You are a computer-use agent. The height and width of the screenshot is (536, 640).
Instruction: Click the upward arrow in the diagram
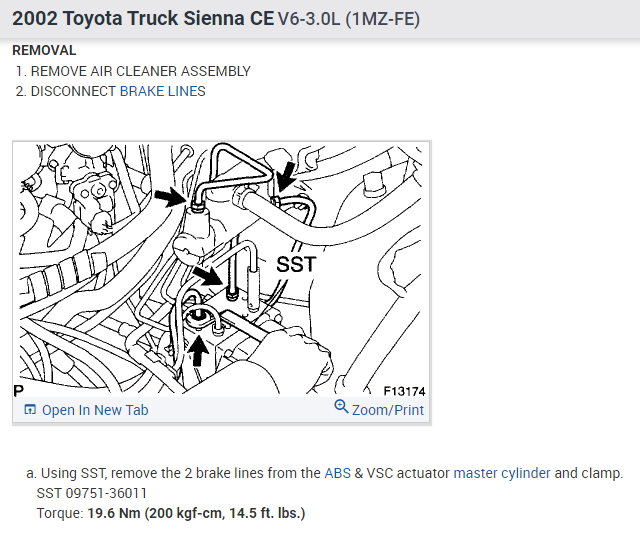click(x=198, y=350)
